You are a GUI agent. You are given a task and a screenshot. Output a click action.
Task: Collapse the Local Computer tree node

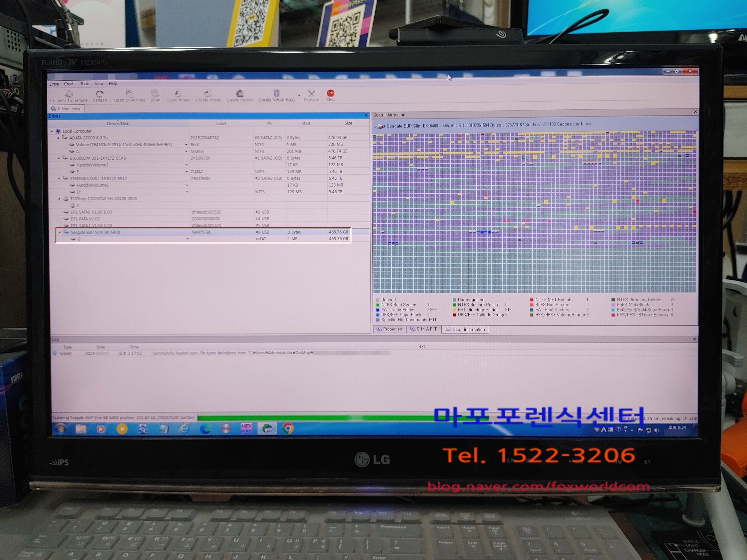[x=52, y=131]
